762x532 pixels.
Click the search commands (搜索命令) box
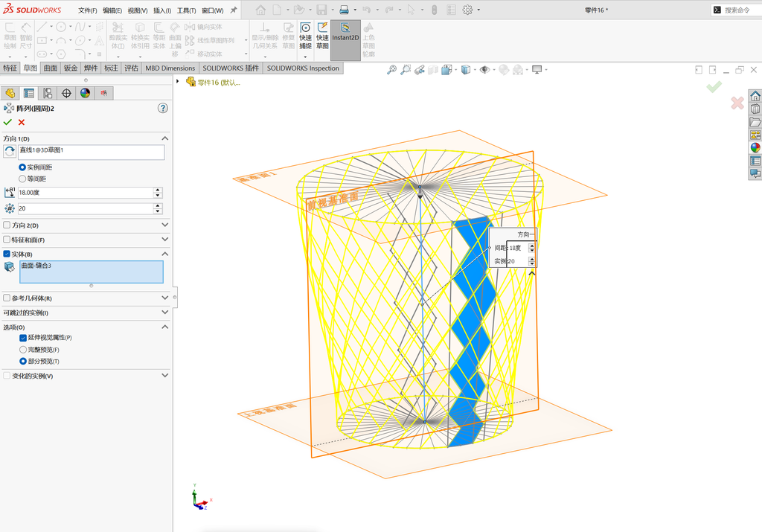coord(737,10)
